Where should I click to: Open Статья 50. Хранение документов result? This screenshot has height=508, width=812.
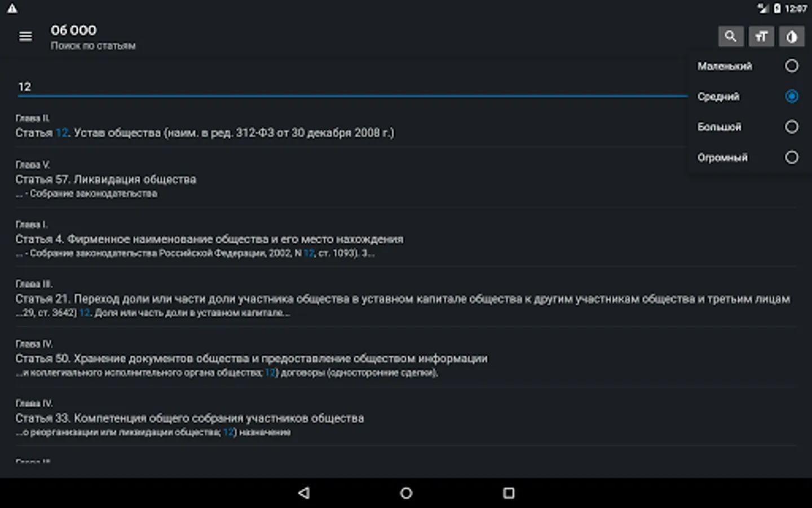[x=406, y=359]
